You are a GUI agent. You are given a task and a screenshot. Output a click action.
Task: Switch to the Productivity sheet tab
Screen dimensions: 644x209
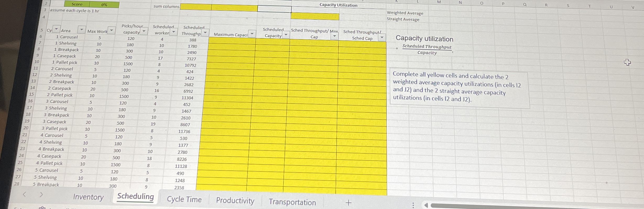click(235, 201)
